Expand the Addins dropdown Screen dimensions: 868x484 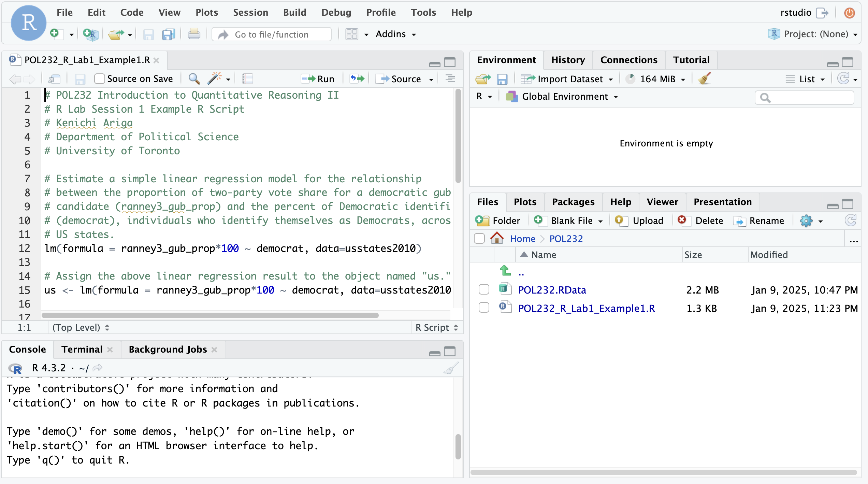396,34
